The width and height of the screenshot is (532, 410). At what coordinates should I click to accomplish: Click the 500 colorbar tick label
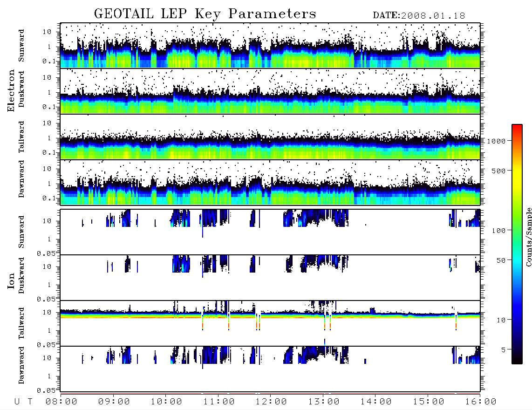[x=498, y=171]
